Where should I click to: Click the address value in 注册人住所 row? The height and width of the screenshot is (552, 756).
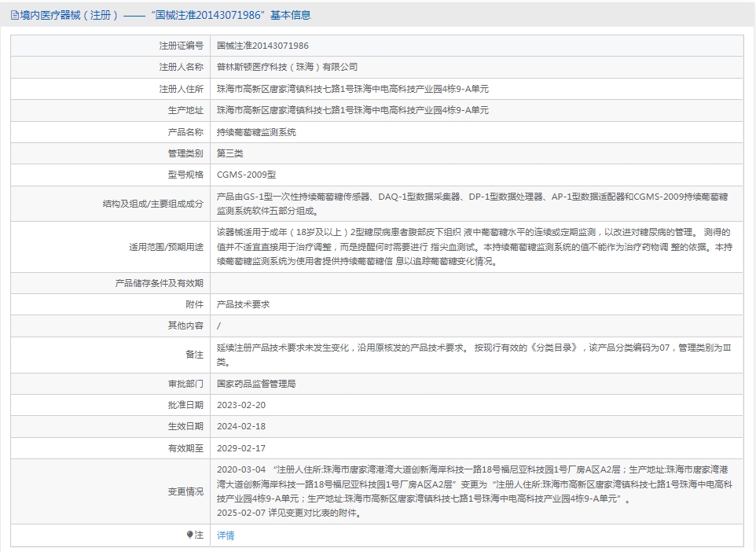(x=353, y=89)
